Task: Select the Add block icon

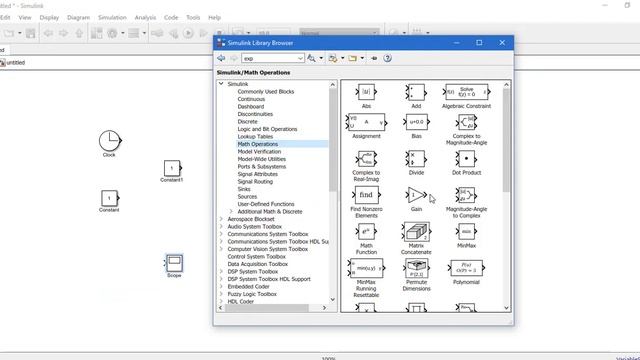Action: 416,92
